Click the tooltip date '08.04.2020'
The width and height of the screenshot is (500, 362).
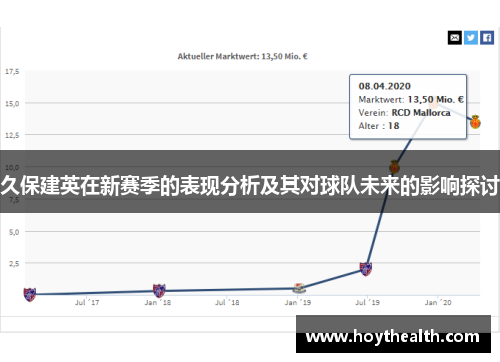point(384,86)
